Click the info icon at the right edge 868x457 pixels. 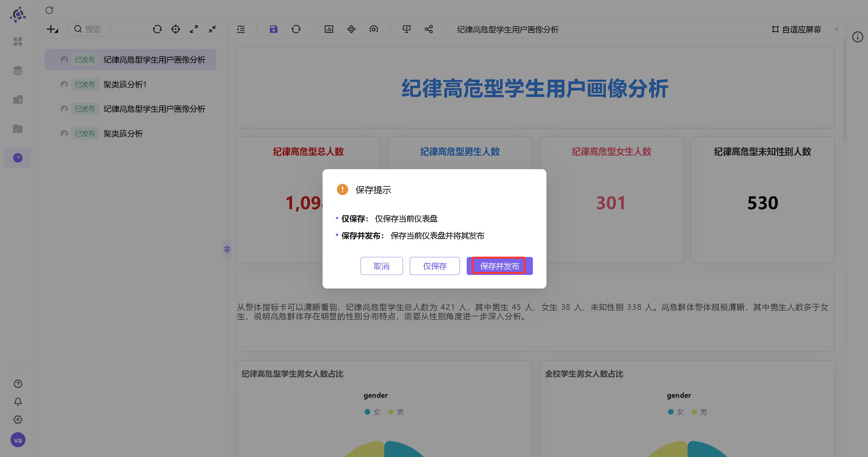point(857,37)
